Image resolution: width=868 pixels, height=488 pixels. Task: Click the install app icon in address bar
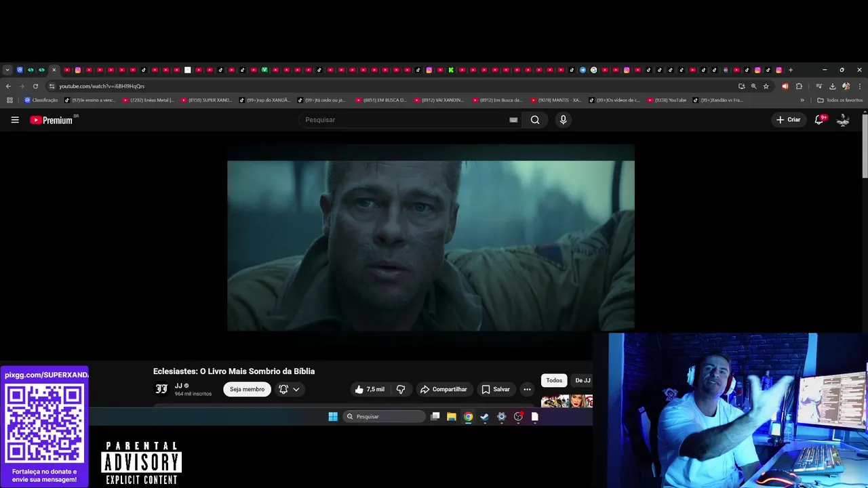(741, 86)
